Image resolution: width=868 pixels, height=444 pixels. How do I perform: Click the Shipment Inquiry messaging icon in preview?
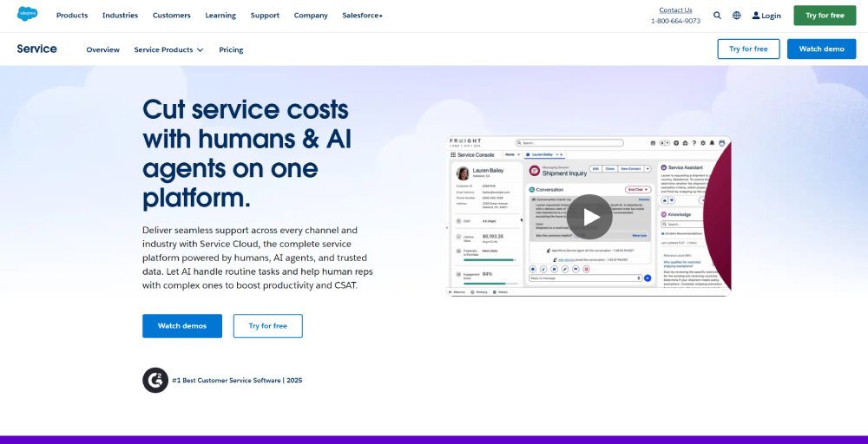click(x=535, y=171)
